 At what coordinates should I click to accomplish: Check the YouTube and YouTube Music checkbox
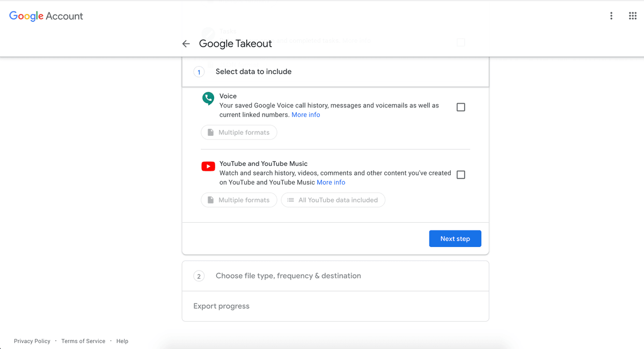[460, 174]
